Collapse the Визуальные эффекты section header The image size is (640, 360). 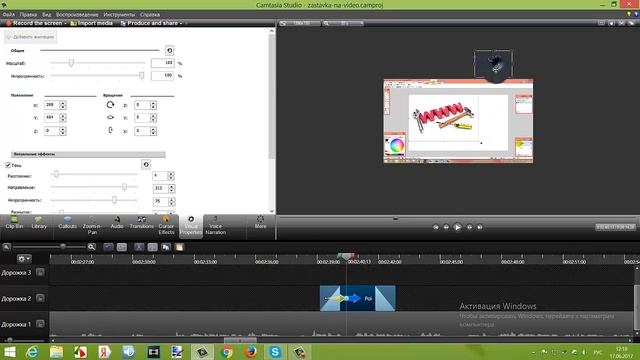pos(88,154)
